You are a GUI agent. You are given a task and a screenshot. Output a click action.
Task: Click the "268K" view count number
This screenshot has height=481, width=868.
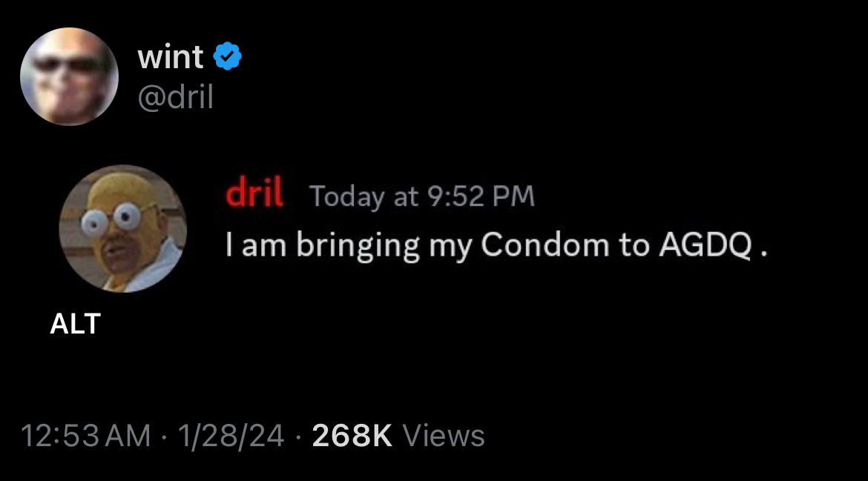[352, 436]
